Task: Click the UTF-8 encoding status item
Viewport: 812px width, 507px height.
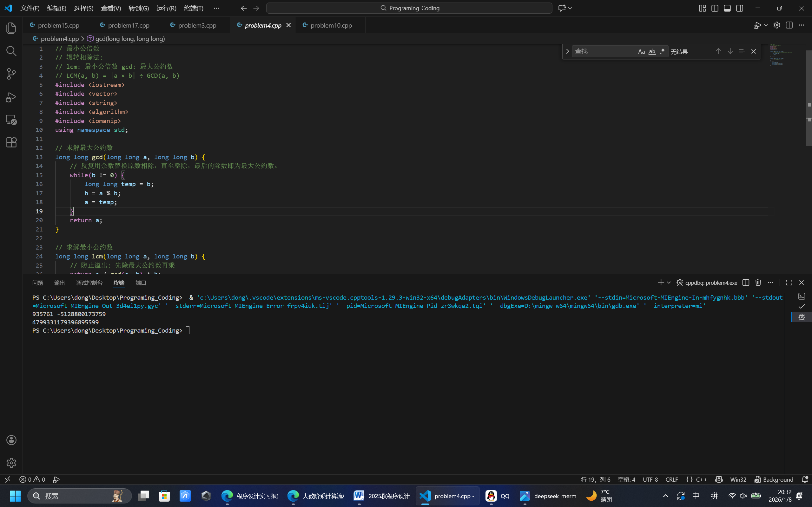Action: coord(650,479)
